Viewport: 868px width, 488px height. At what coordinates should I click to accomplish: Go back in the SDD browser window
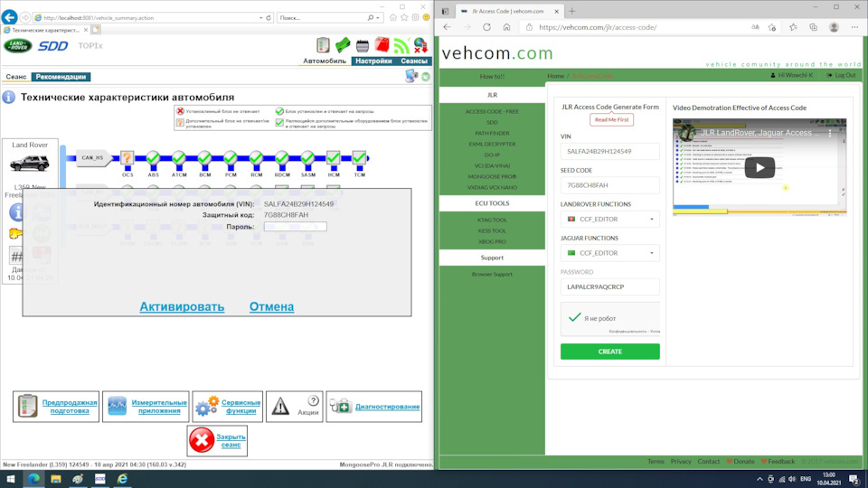click(9, 17)
